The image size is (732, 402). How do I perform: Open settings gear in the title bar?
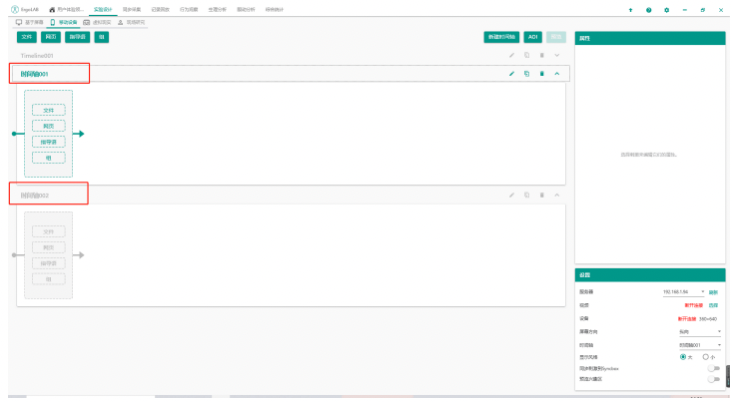point(667,9)
